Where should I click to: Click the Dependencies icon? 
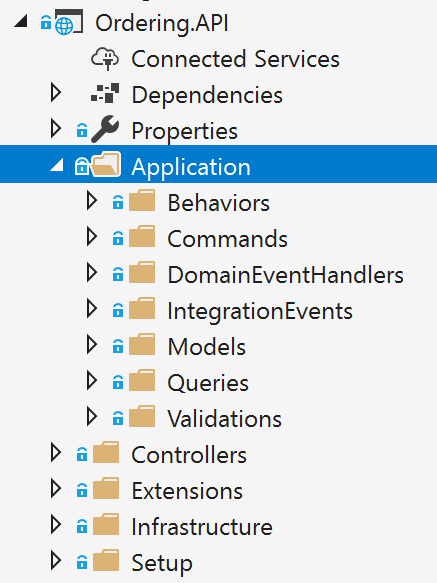(105, 93)
